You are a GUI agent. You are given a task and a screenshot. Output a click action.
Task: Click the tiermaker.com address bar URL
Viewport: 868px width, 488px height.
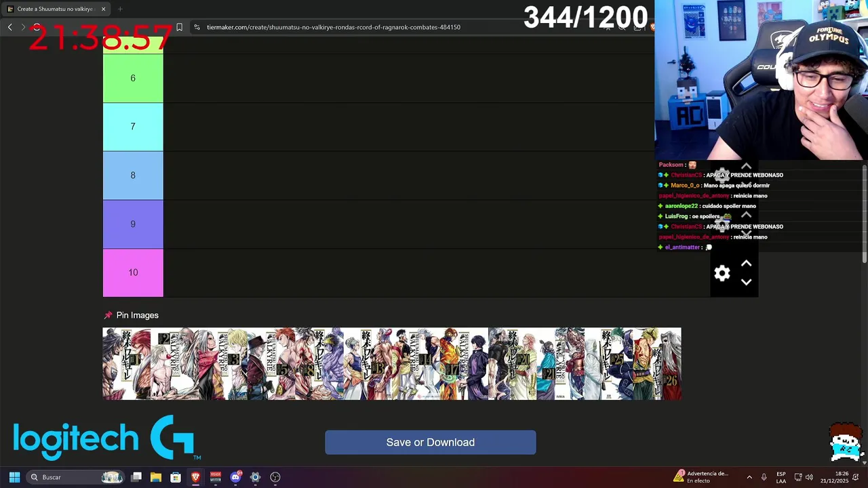point(334,27)
